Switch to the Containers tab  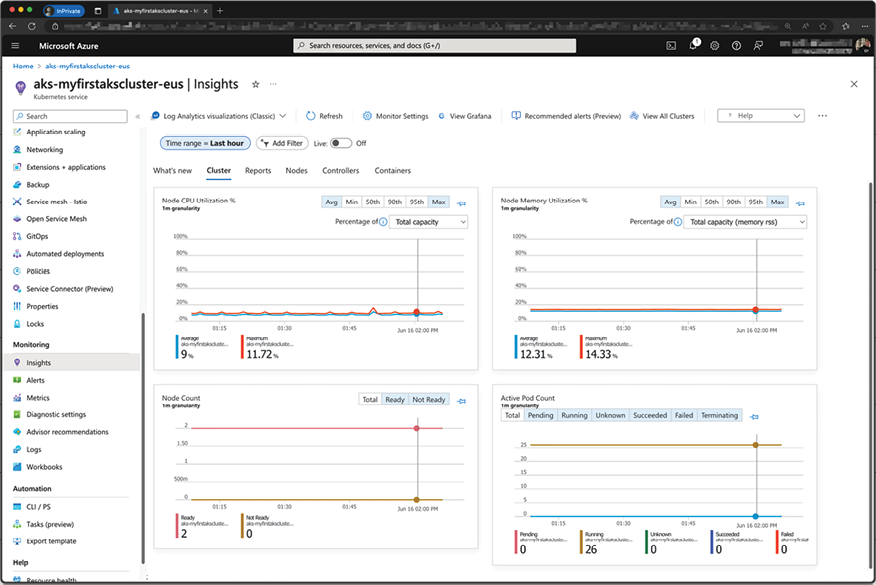pyautogui.click(x=392, y=171)
